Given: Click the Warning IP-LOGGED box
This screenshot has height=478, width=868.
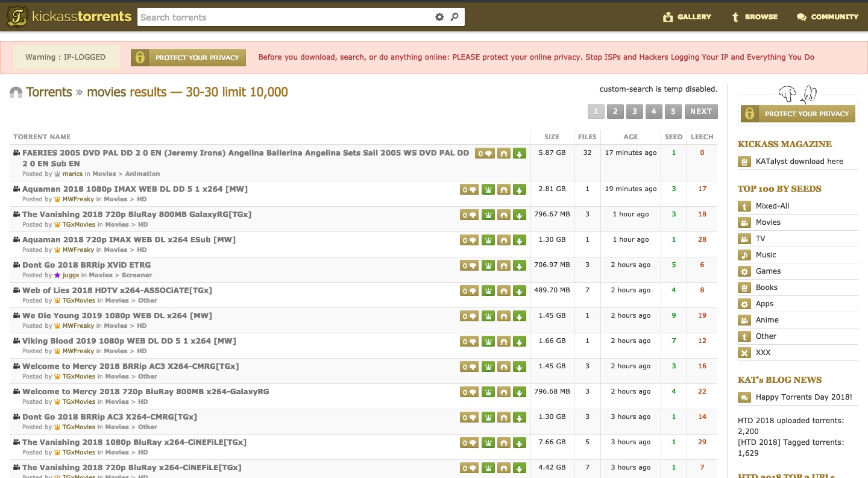Looking at the screenshot, I should click(66, 57).
